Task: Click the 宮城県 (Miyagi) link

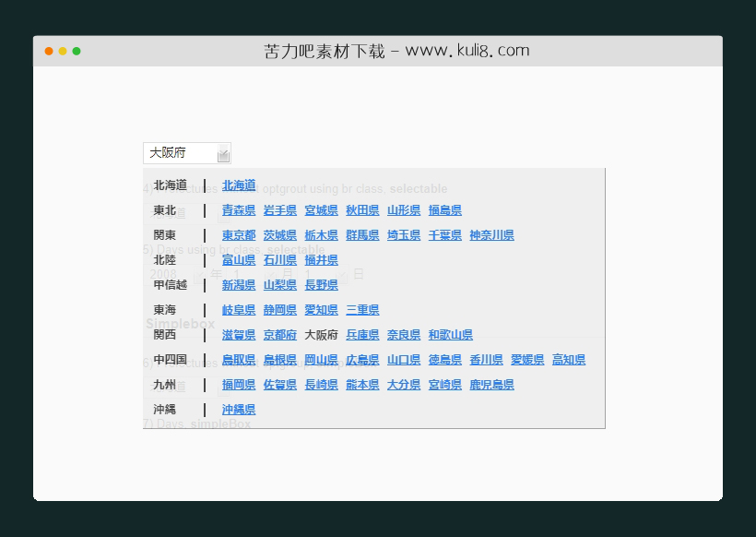Action: (x=321, y=209)
